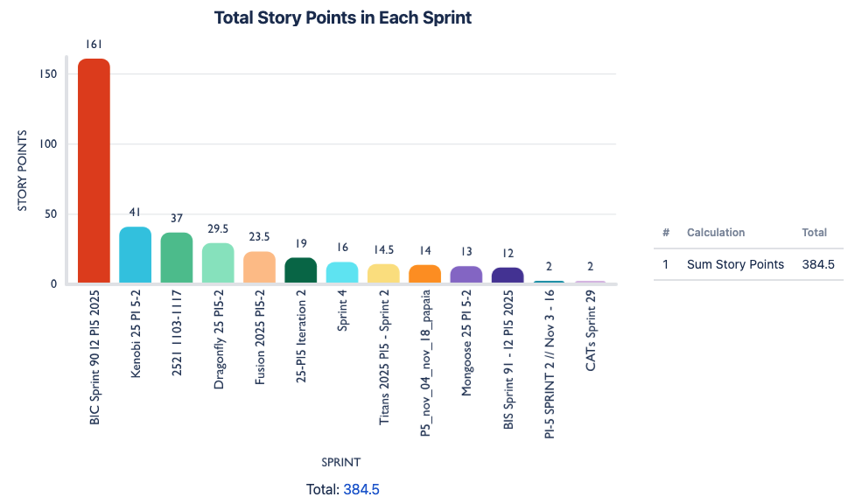Click the Calculation column header
This screenshot has width=855, height=504.
[716, 233]
